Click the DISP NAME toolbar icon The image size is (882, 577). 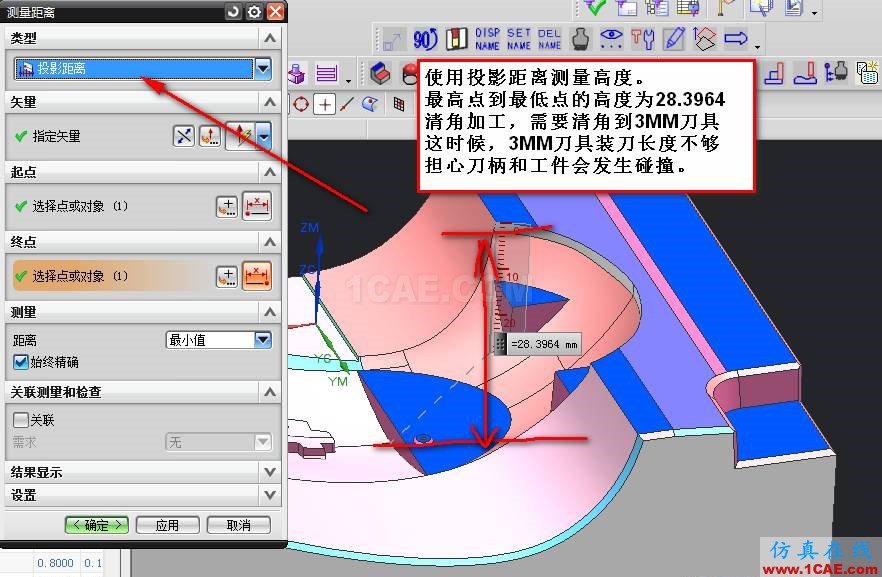point(487,39)
